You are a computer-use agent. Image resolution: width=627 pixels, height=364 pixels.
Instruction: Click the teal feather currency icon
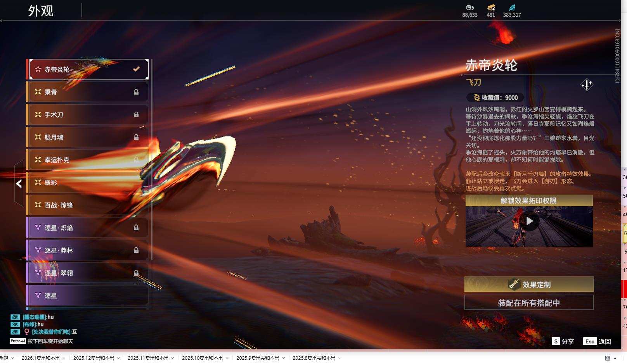[512, 7]
